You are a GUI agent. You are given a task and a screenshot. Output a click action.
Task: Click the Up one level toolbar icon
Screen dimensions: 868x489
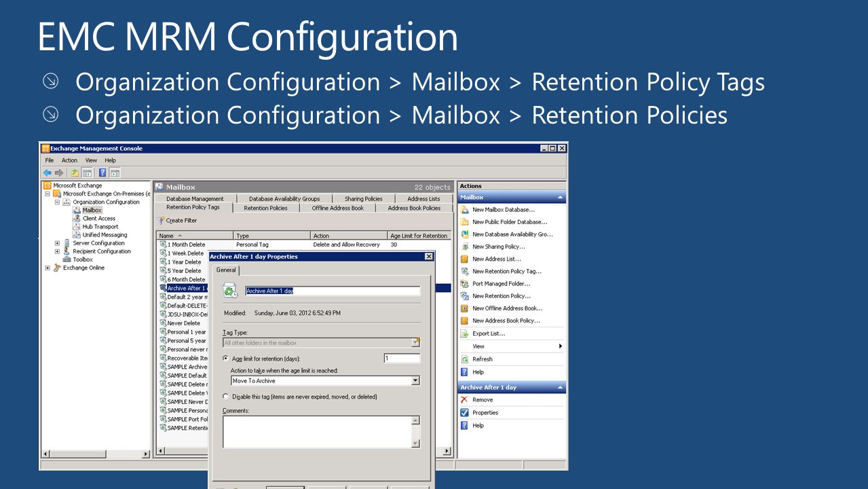coord(75,173)
